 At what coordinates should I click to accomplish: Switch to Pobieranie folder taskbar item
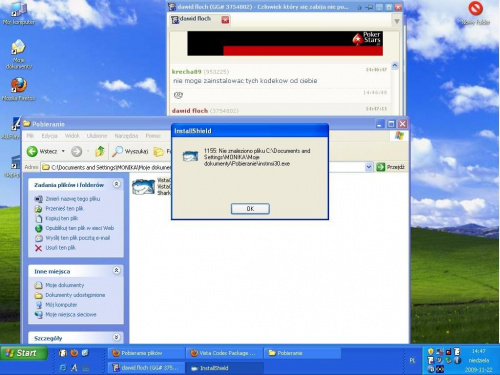[302, 353]
